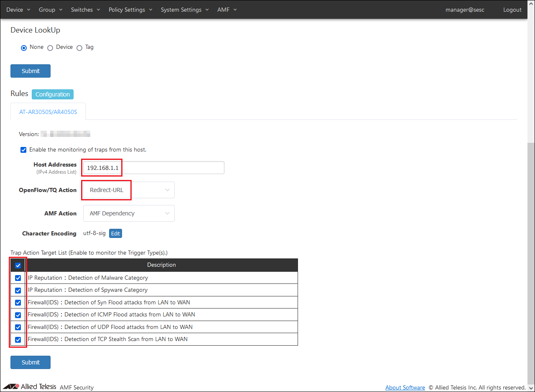Open the Policy Settings menu

pyautogui.click(x=130, y=10)
